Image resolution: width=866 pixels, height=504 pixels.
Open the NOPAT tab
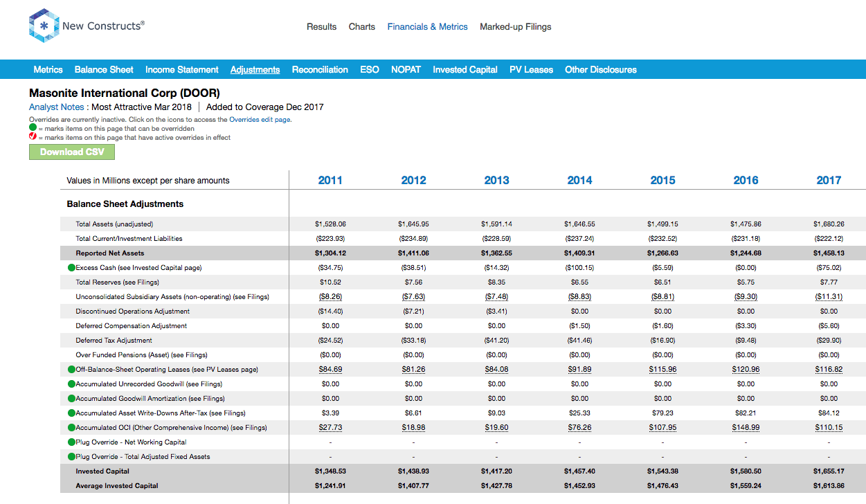(x=406, y=69)
